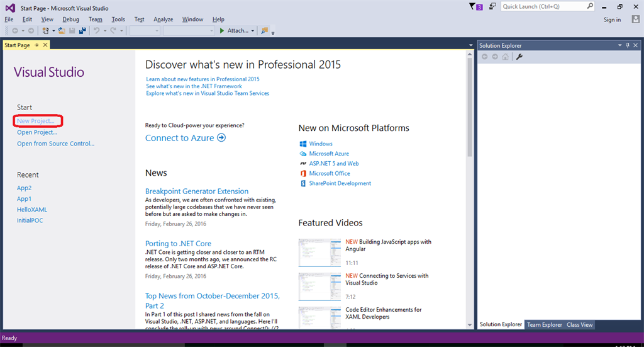Click the Undo arrow icon
Image resolution: width=644 pixels, height=347 pixels.
tap(96, 31)
